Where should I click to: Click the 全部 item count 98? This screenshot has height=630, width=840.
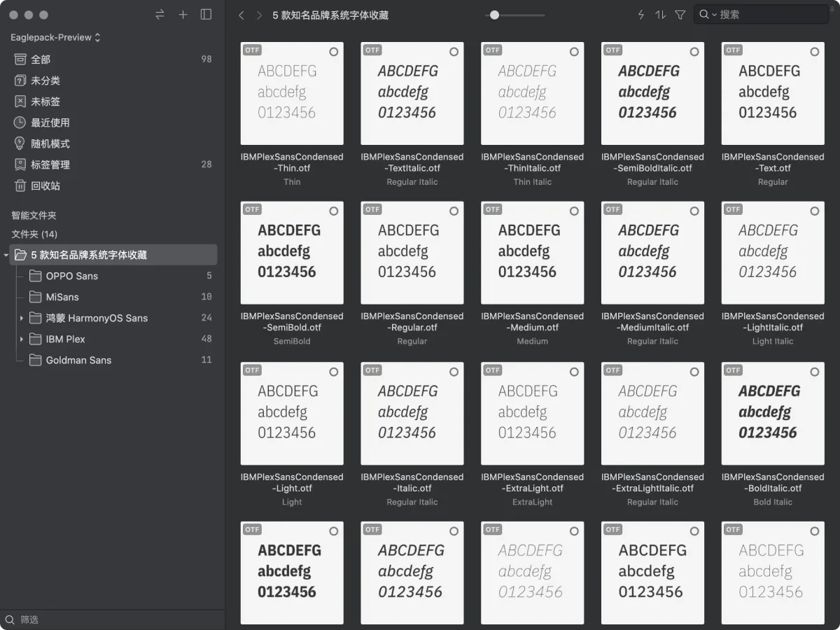pos(206,59)
